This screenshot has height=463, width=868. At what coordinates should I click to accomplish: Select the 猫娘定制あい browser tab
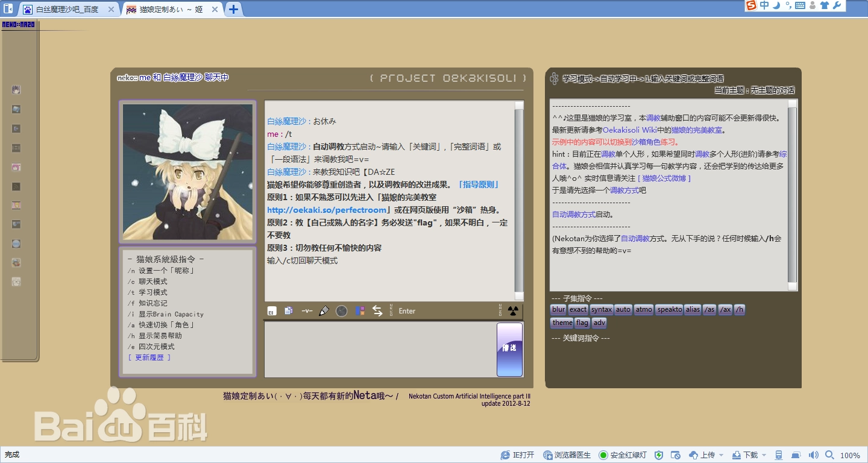pyautogui.click(x=172, y=9)
